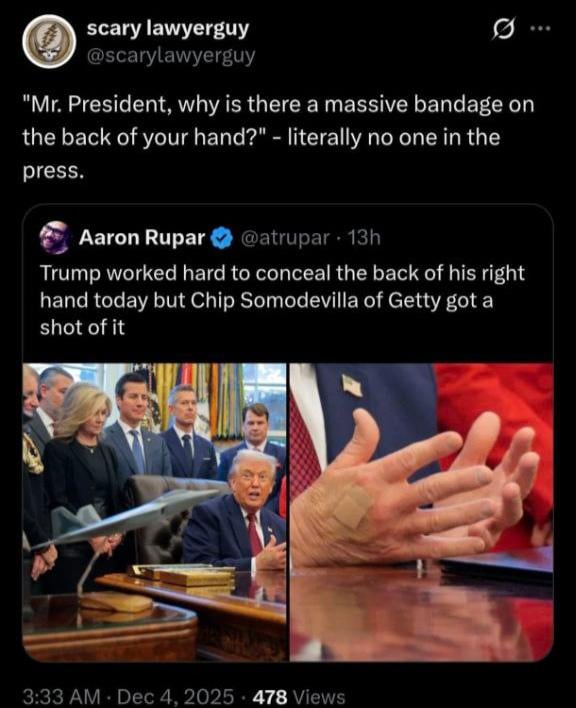The width and height of the screenshot is (576, 708).
Task: Click the scary lawyerguy display name
Action: tap(167, 29)
